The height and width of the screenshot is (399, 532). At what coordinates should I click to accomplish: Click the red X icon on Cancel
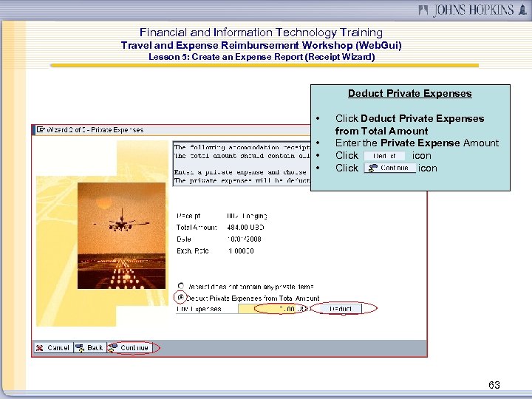[40, 348]
